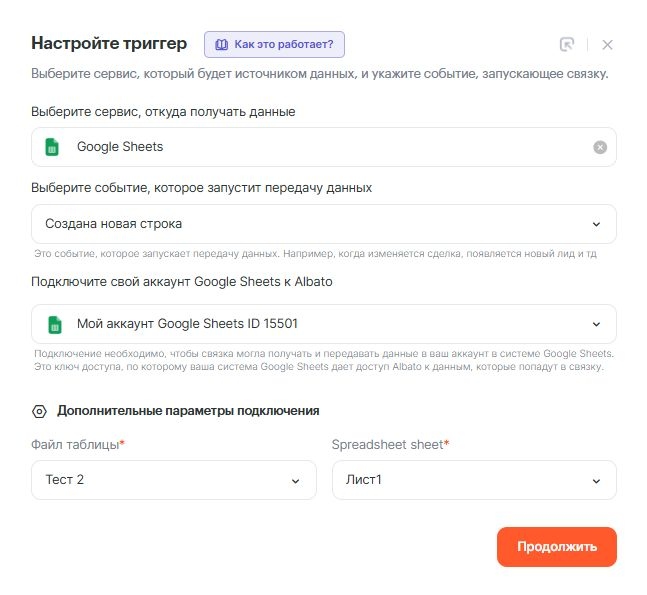Expand the account list using its chevron arrow
This screenshot has width=647, height=595.
[x=597, y=324]
